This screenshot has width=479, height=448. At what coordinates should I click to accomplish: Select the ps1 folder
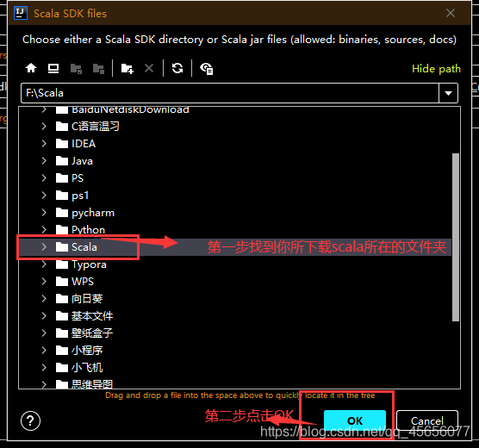(72, 195)
